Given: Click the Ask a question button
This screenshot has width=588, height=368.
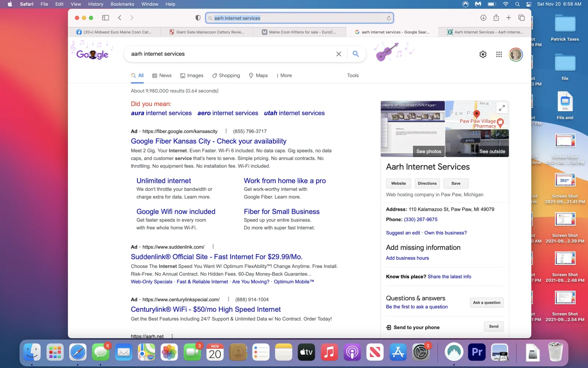Looking at the screenshot, I should pyautogui.click(x=487, y=302).
